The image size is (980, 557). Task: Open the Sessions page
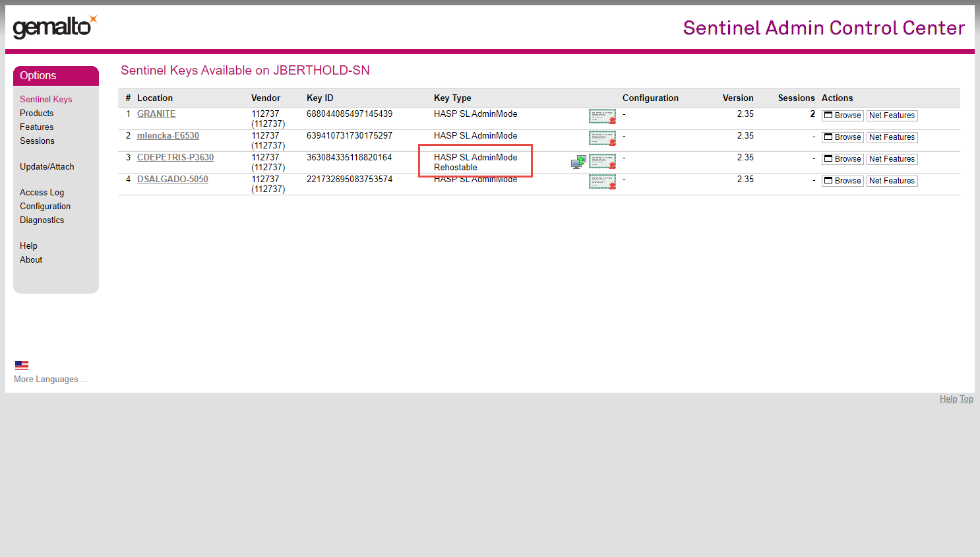(x=37, y=141)
